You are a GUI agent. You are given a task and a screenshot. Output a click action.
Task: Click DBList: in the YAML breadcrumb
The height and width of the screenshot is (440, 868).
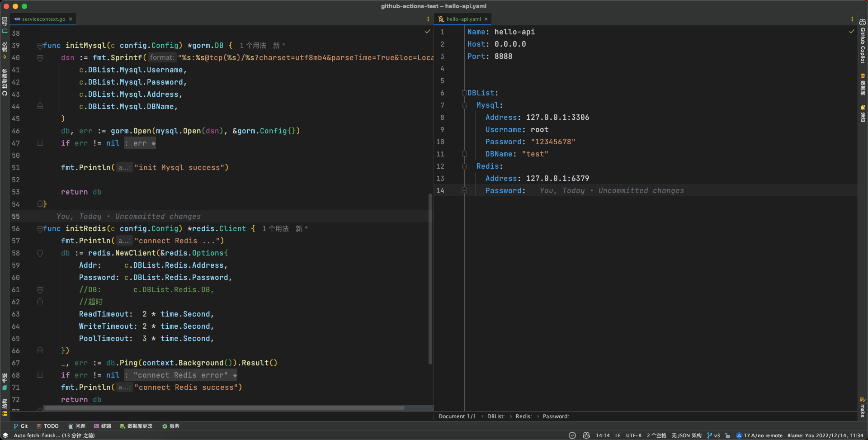tap(496, 416)
